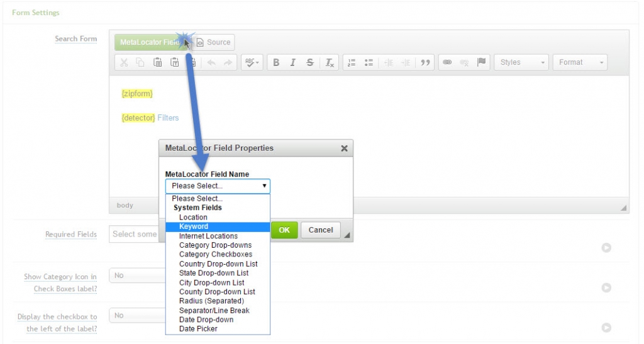Click Cancel in the dialog
The width and height of the screenshot is (644, 344).
coord(321,230)
